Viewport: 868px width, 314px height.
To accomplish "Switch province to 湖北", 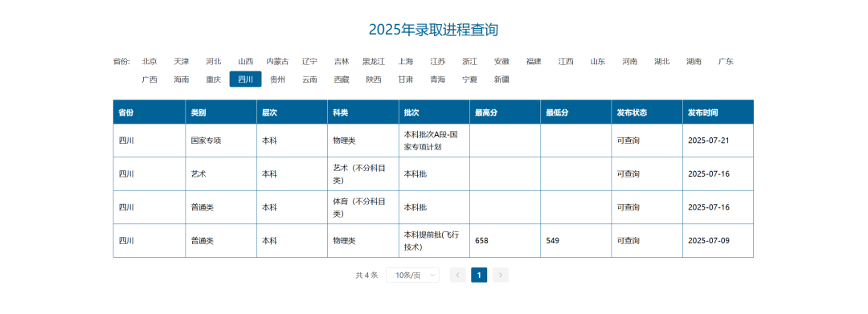I will pos(662,61).
